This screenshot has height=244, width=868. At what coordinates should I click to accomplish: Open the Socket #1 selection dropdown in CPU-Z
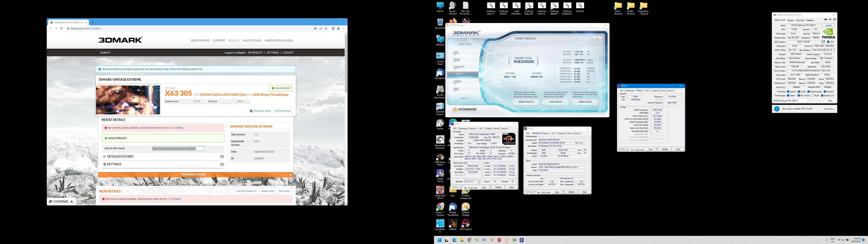(472, 182)
